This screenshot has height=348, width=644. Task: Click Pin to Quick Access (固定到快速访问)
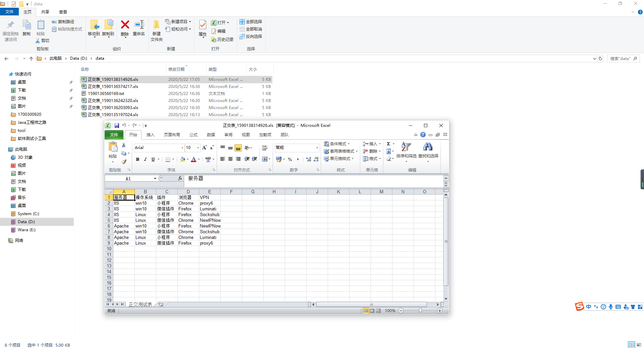click(x=11, y=31)
